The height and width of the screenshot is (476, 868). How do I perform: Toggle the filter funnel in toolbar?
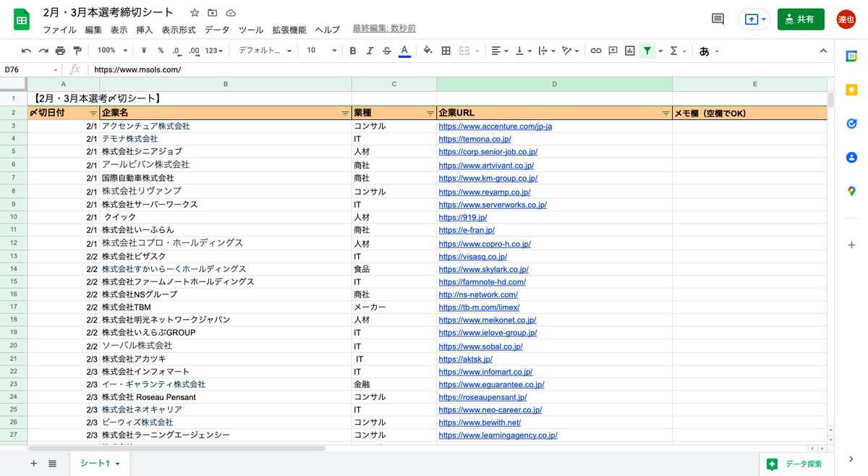[647, 51]
